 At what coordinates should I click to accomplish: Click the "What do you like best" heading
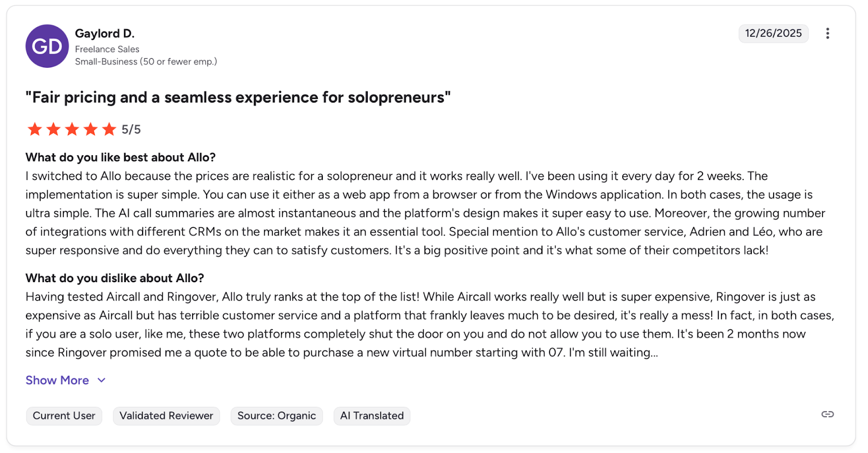click(120, 158)
